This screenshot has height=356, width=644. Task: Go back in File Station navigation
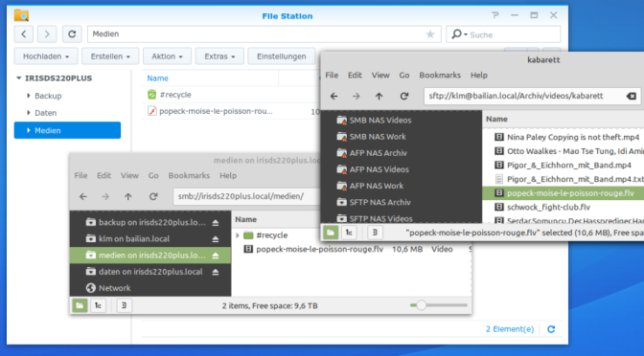click(24, 34)
